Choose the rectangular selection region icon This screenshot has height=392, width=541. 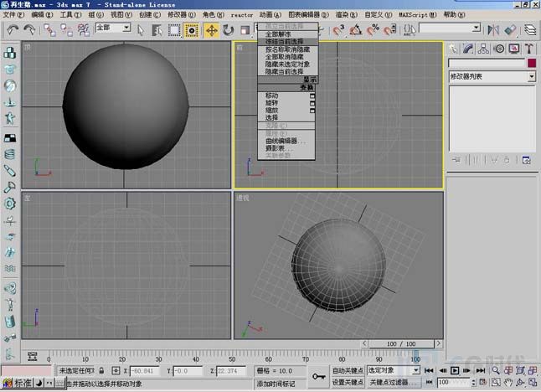point(174,30)
